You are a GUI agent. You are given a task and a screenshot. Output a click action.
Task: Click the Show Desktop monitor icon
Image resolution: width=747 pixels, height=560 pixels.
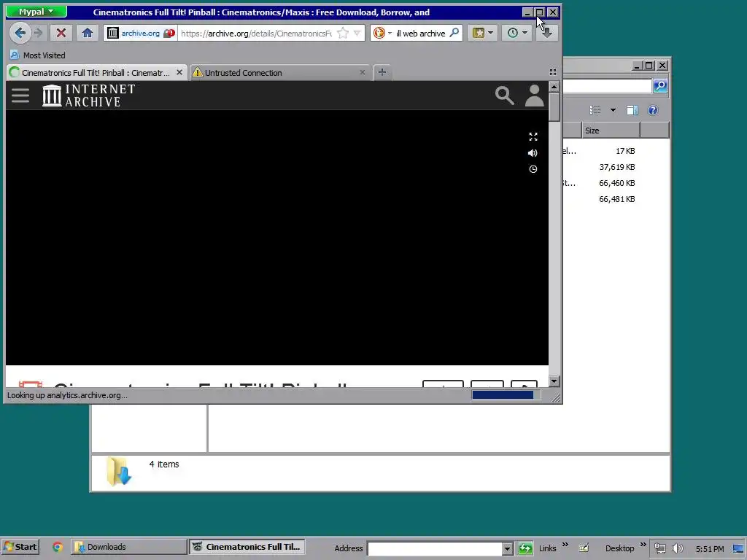click(739, 548)
